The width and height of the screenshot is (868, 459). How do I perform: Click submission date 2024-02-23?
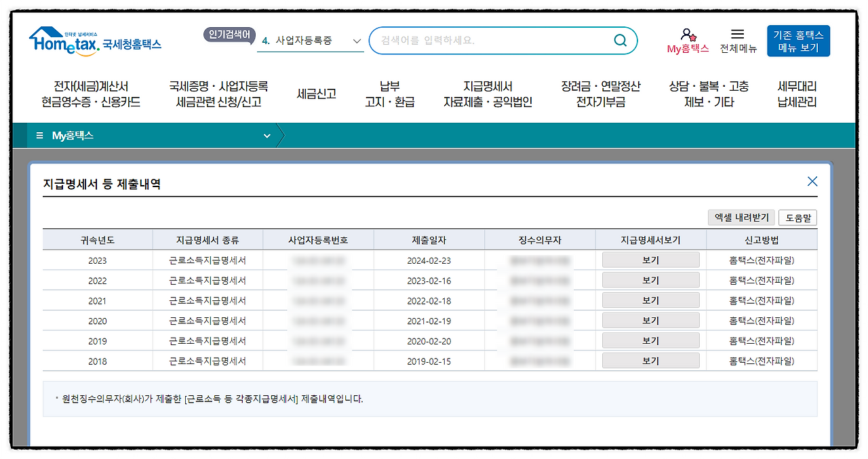point(429,260)
